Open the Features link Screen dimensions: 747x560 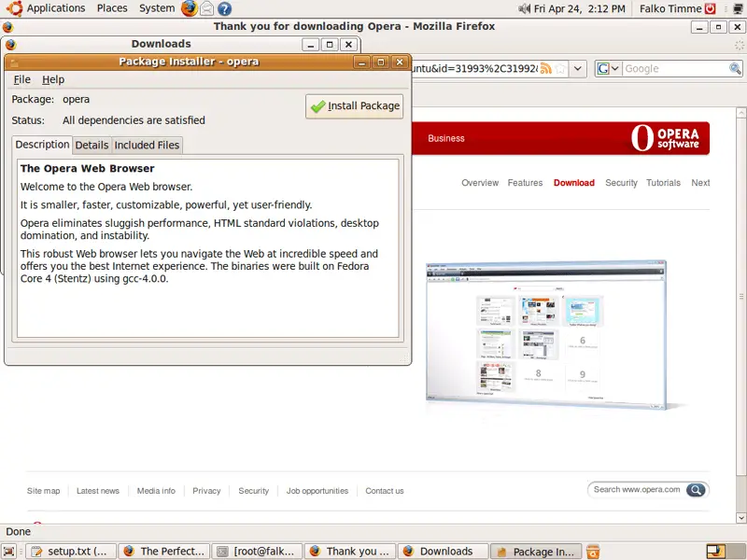525,182
